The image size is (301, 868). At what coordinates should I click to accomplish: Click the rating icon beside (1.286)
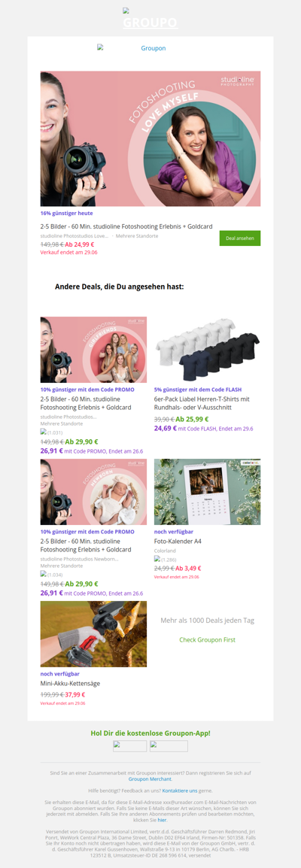(157, 559)
